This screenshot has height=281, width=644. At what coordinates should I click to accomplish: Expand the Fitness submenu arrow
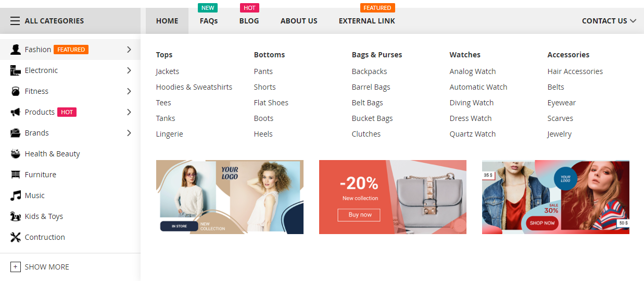coord(129,91)
